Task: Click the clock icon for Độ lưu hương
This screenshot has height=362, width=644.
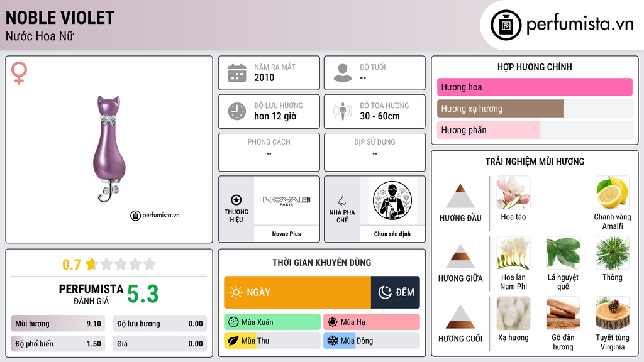Action: click(237, 111)
